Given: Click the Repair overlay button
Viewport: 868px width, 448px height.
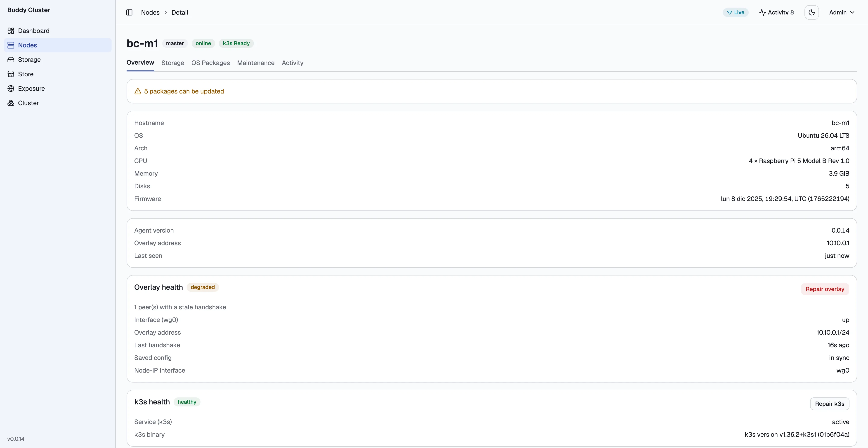Looking at the screenshot, I should [825, 289].
